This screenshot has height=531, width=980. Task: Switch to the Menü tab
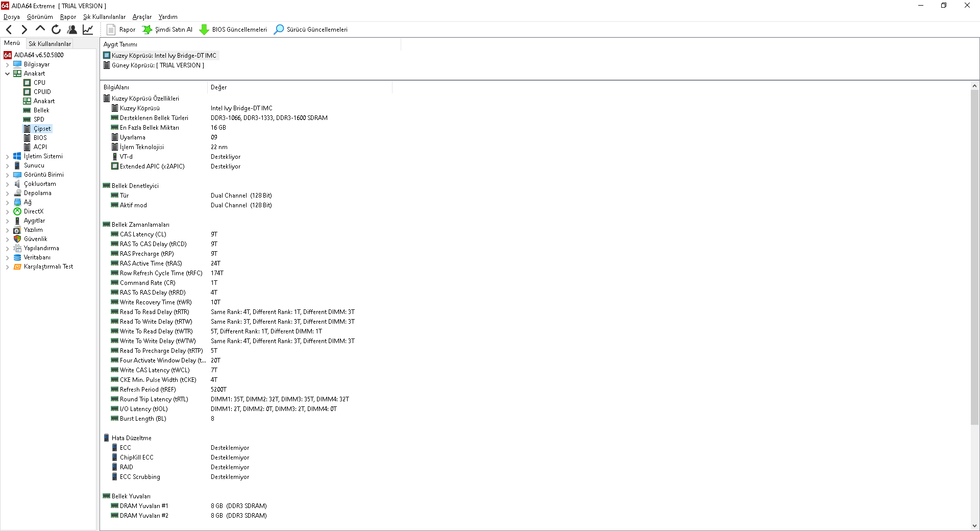point(12,43)
